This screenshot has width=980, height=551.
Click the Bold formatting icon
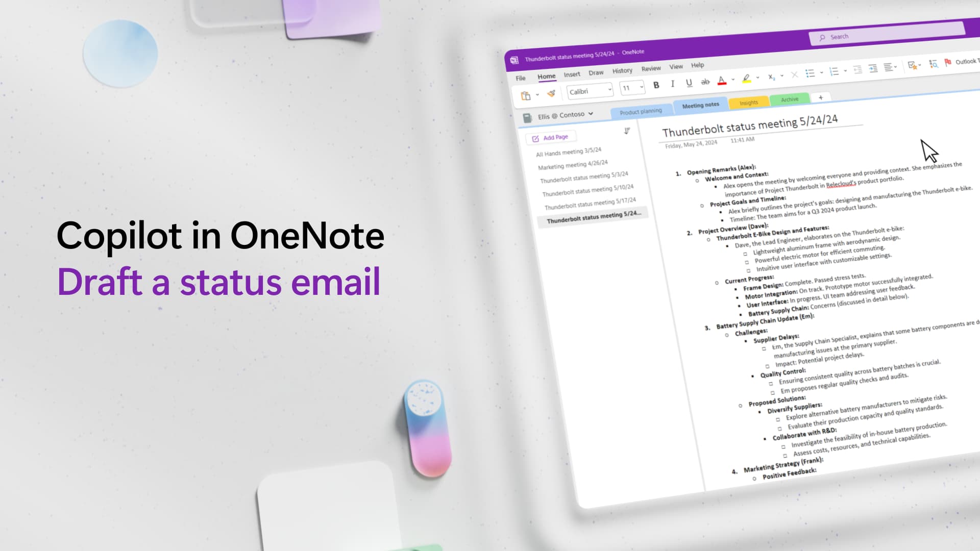pos(656,84)
